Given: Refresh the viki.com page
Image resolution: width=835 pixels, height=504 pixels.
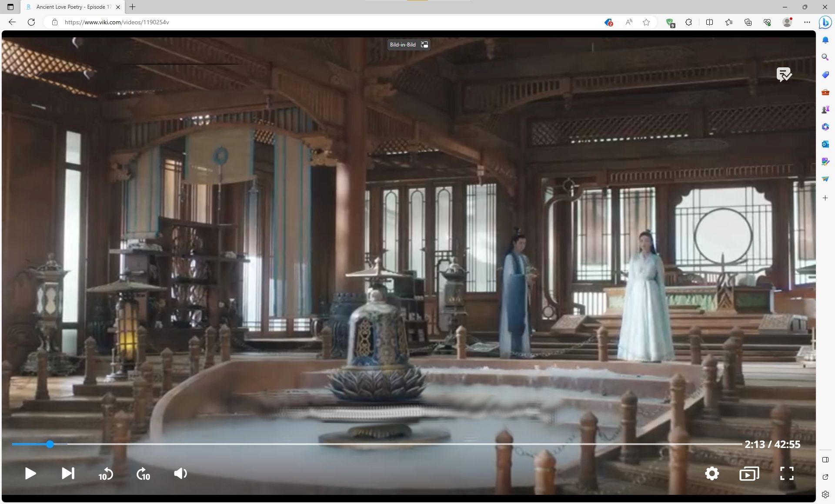Looking at the screenshot, I should [31, 22].
